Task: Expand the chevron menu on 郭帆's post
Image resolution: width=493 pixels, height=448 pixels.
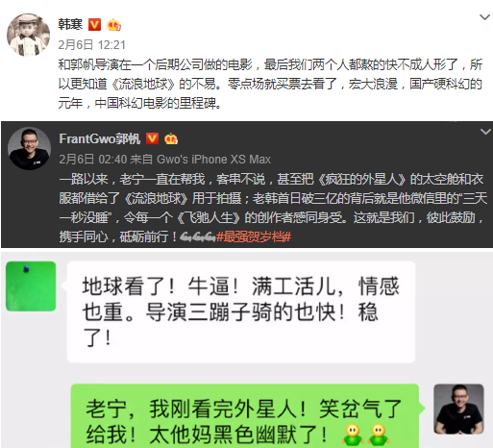Action: pyautogui.click(x=485, y=132)
